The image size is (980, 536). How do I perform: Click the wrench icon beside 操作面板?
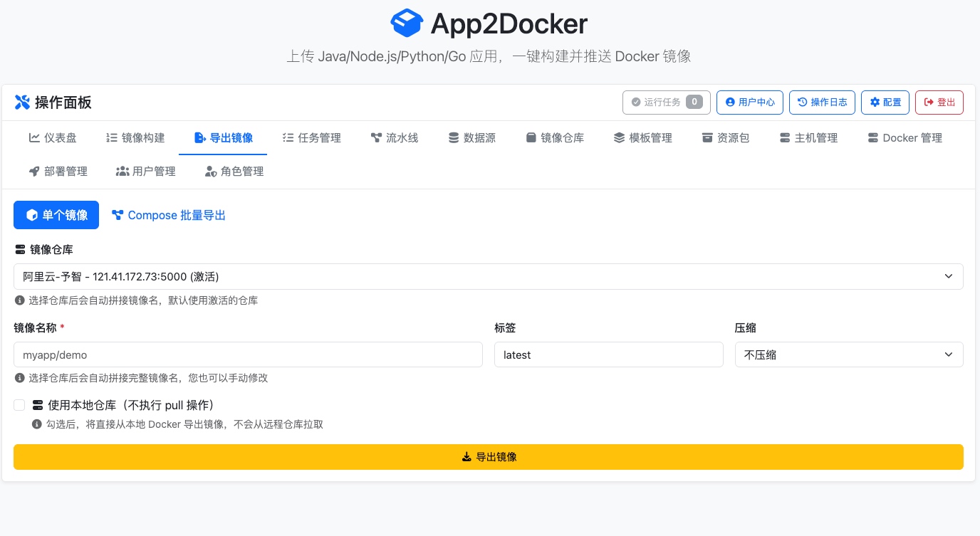pyautogui.click(x=22, y=103)
